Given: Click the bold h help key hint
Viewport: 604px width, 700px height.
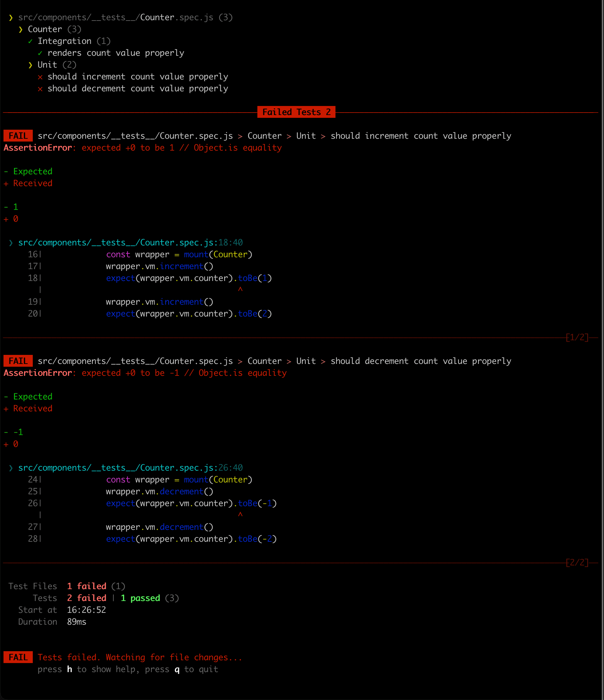Looking at the screenshot, I should click(70, 669).
